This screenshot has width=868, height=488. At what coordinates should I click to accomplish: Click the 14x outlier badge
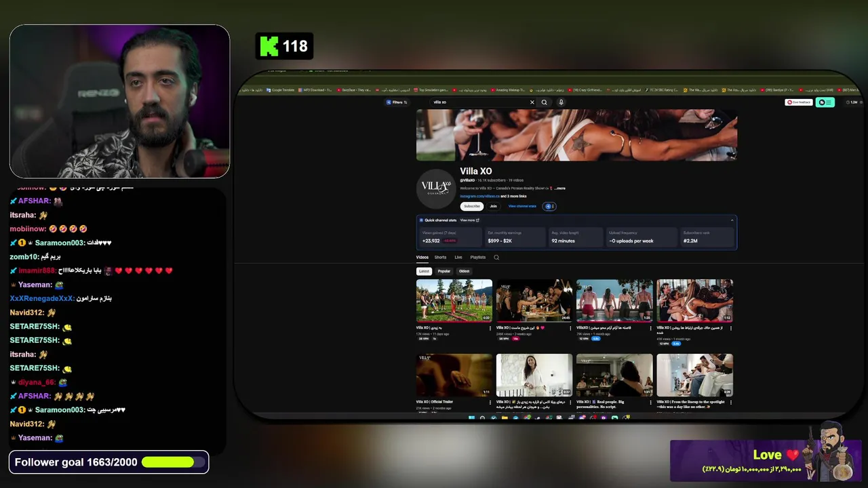515,338
